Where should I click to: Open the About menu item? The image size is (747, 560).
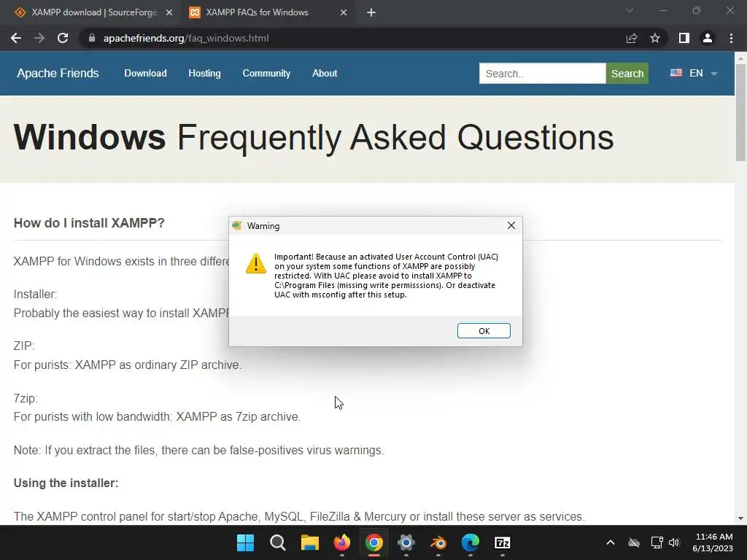coord(325,74)
